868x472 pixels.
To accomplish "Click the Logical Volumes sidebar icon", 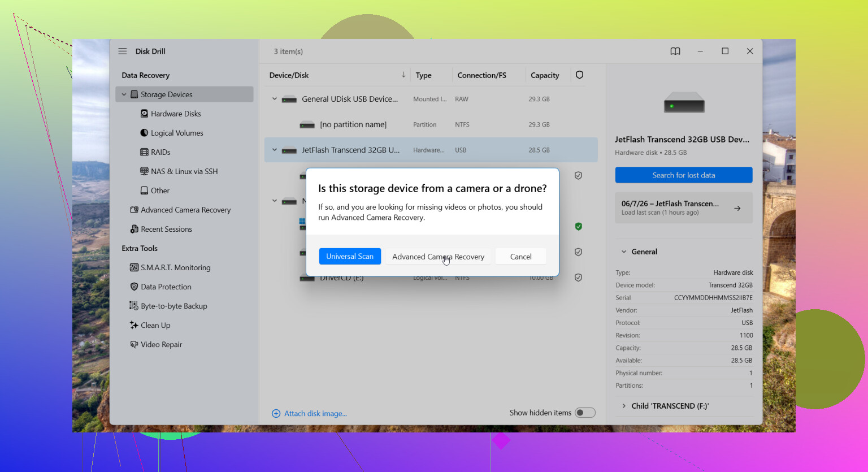I will click(x=144, y=133).
